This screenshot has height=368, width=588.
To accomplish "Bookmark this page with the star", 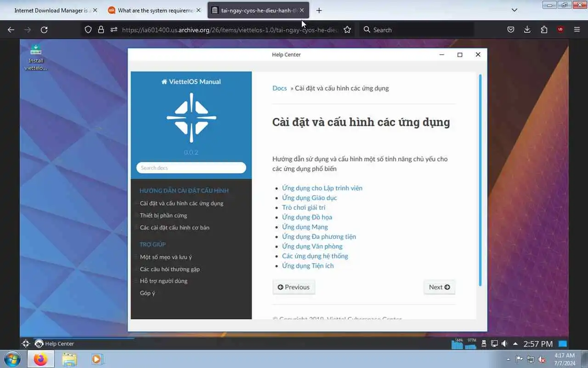I will point(347,29).
